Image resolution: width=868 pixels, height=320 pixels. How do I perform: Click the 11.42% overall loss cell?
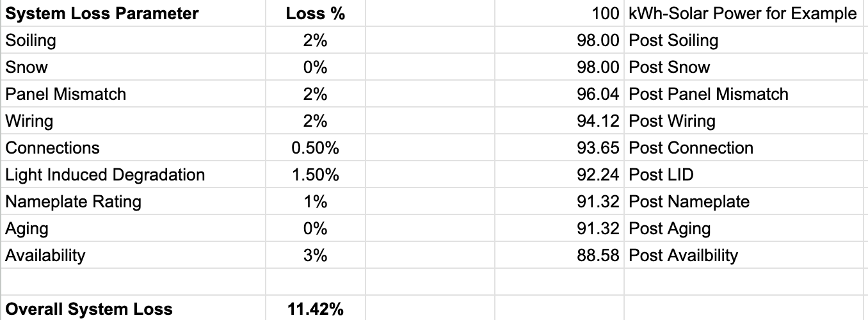click(315, 309)
